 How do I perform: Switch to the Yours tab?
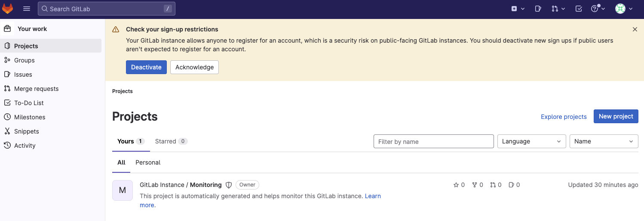point(131,141)
